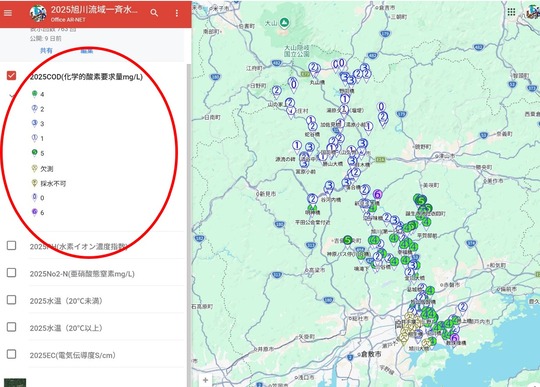
Task: Enable the 2025EC layer checkbox
Action: coord(11,354)
